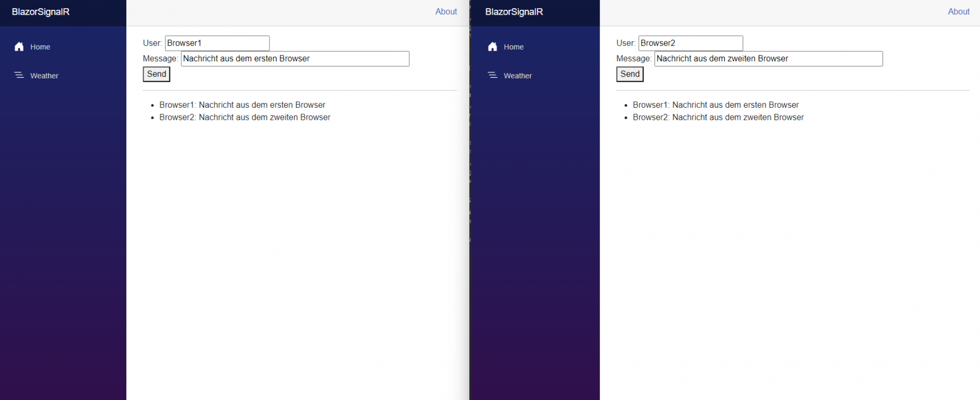980x400 pixels.
Task: Click BlazorSignalR brand title in left browser
Action: pyautogui.click(x=41, y=12)
